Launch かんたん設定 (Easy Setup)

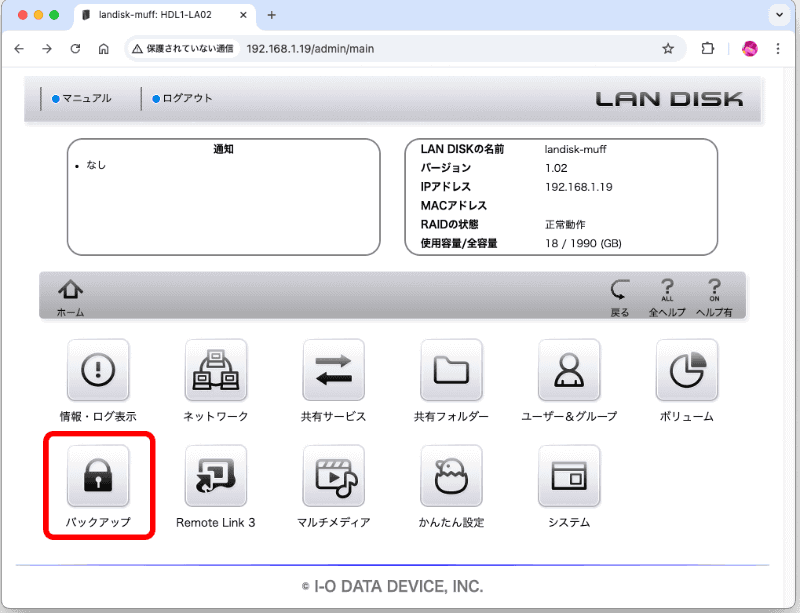pos(450,476)
